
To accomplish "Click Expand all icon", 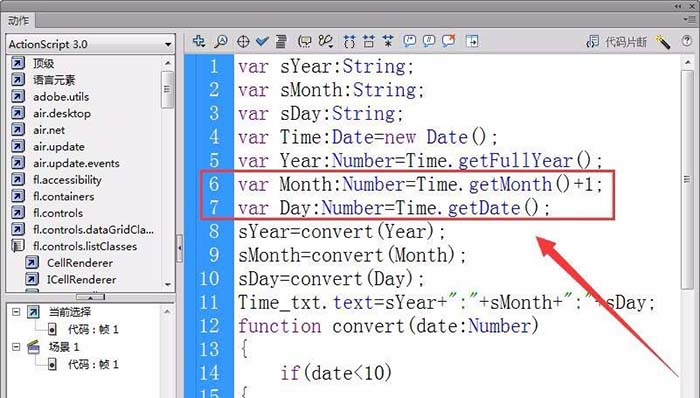I will point(388,41).
